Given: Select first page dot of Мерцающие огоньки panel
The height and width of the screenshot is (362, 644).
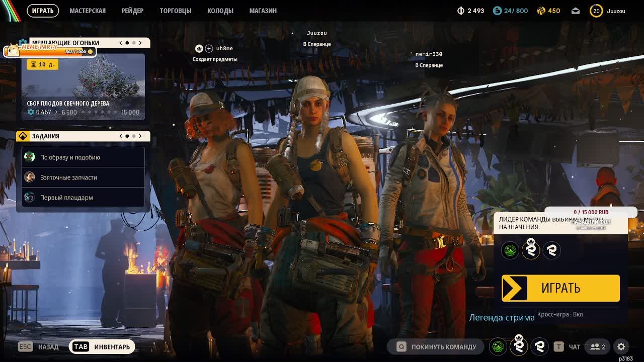Looking at the screenshot, I should point(127,43).
